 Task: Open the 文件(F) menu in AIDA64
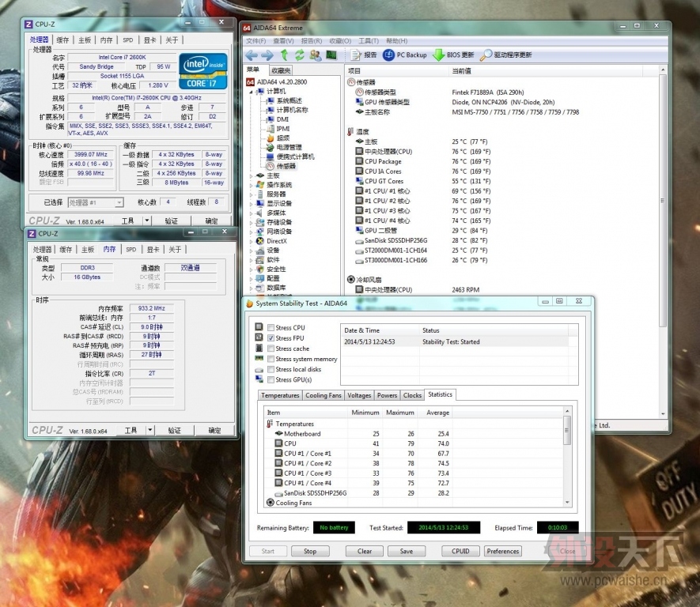click(255, 41)
